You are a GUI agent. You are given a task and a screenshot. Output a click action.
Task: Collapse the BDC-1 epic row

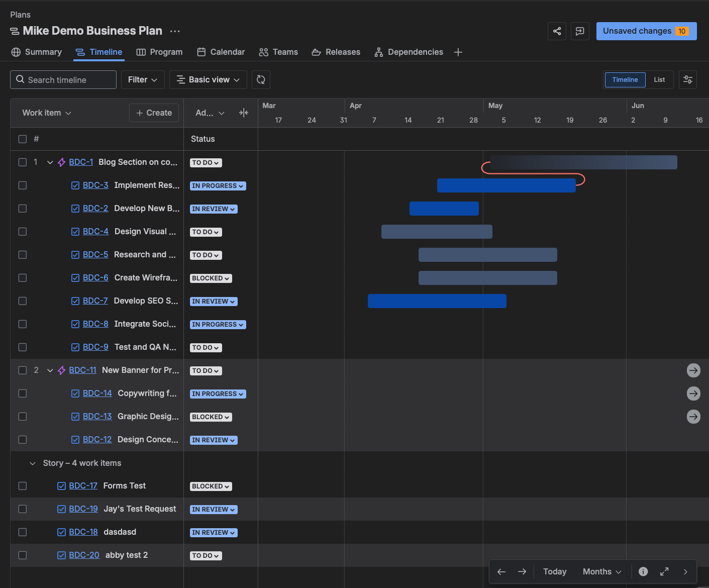(50, 162)
